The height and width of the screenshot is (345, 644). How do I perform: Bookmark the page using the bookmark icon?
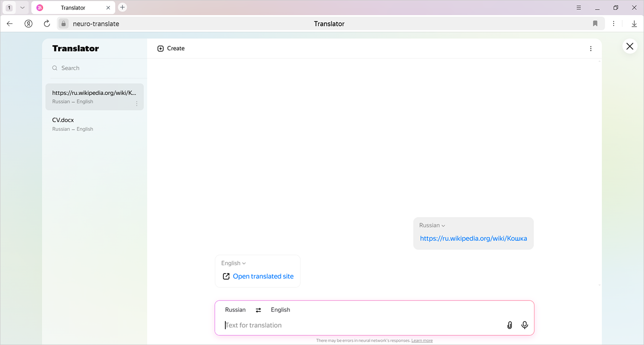(x=595, y=23)
